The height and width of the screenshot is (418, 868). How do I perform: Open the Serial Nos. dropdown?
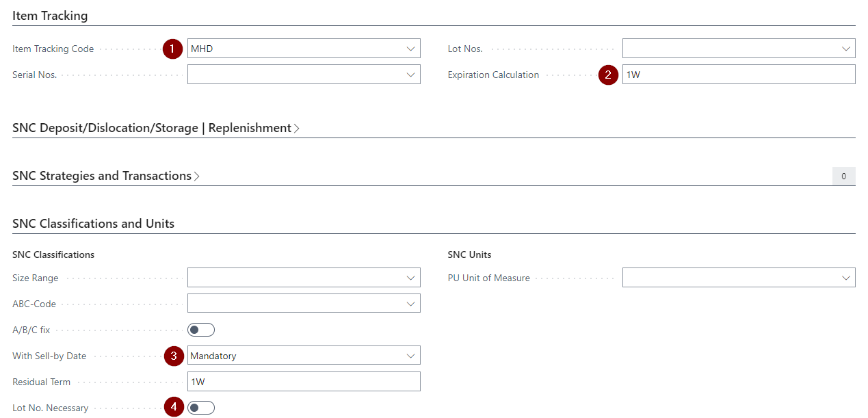tap(410, 75)
